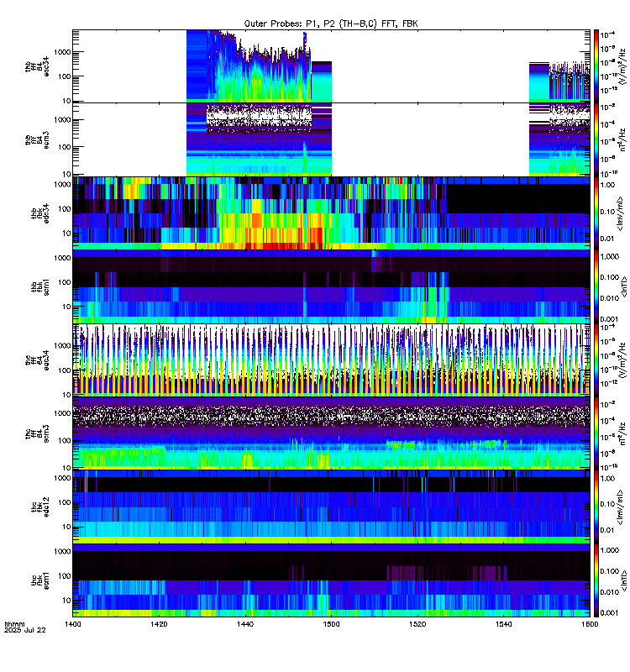Viewport: 630px width, 672px height.
Task: Click the nT²/Hz unit label of thb scm3 colorbar
Action: [x=622, y=139]
